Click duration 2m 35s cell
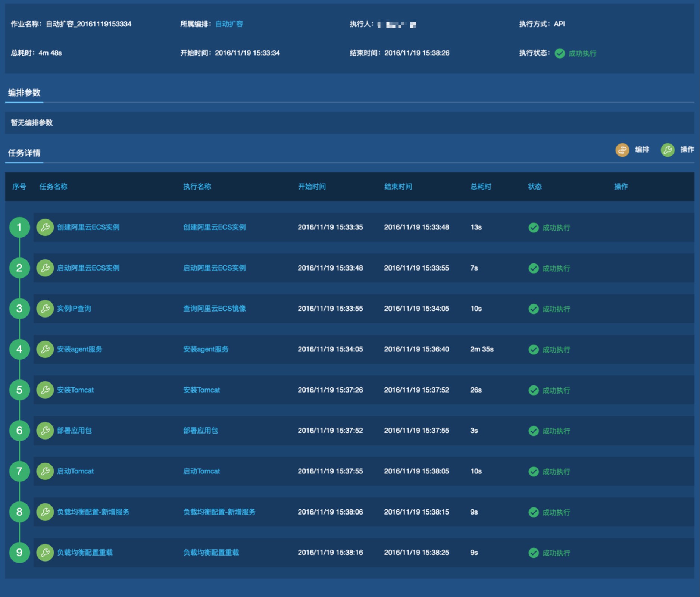The width and height of the screenshot is (700, 597). 482,349
